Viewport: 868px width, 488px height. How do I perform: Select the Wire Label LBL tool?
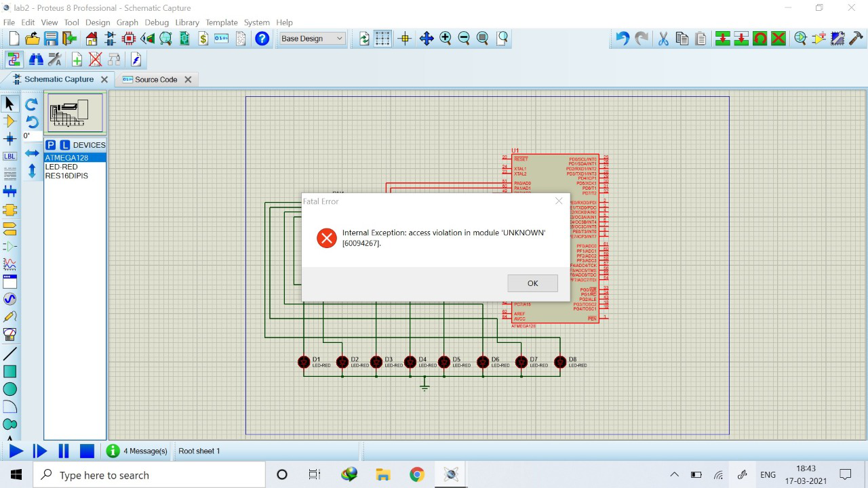coord(9,156)
